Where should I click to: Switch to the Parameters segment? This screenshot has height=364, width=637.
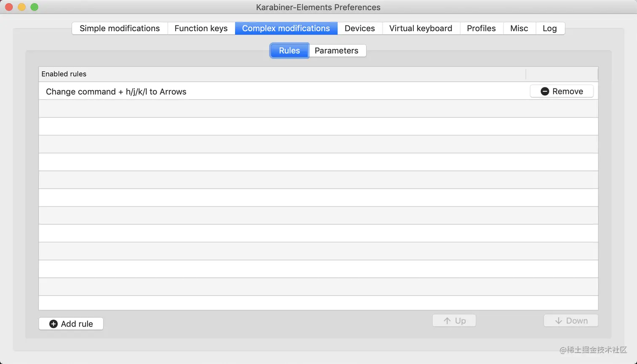(x=337, y=50)
